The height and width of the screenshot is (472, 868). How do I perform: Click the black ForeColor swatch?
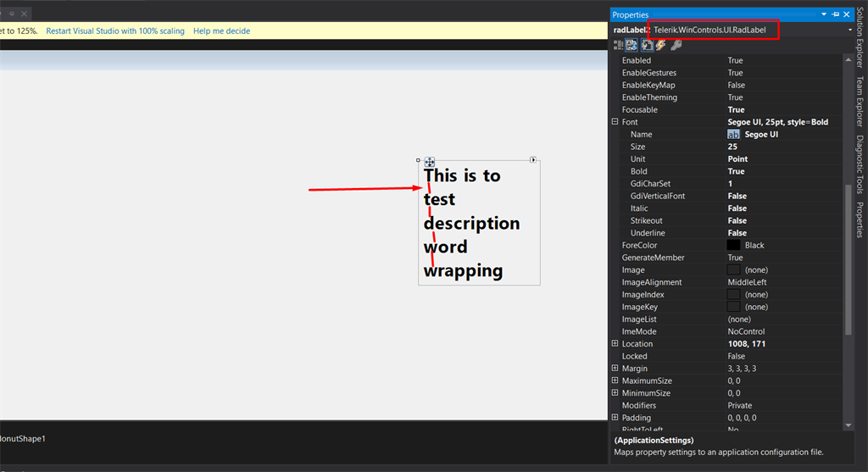(x=733, y=245)
